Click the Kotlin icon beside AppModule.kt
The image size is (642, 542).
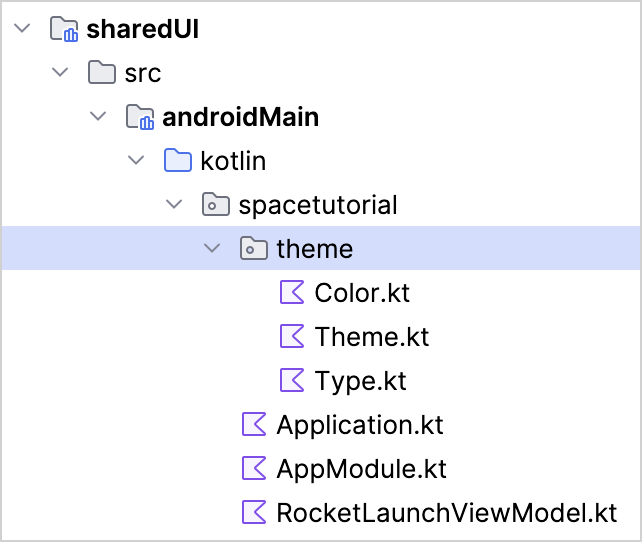click(x=254, y=467)
